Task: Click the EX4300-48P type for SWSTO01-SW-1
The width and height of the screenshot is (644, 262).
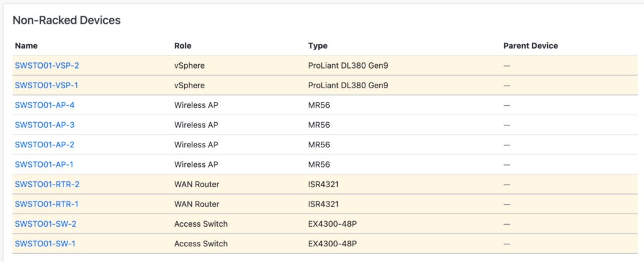Action: tap(332, 244)
